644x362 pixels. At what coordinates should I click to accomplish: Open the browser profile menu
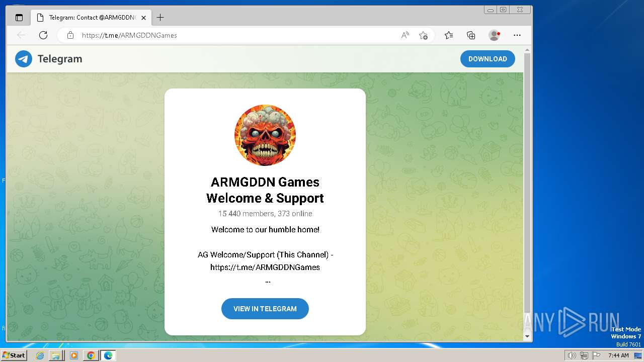pyautogui.click(x=494, y=35)
